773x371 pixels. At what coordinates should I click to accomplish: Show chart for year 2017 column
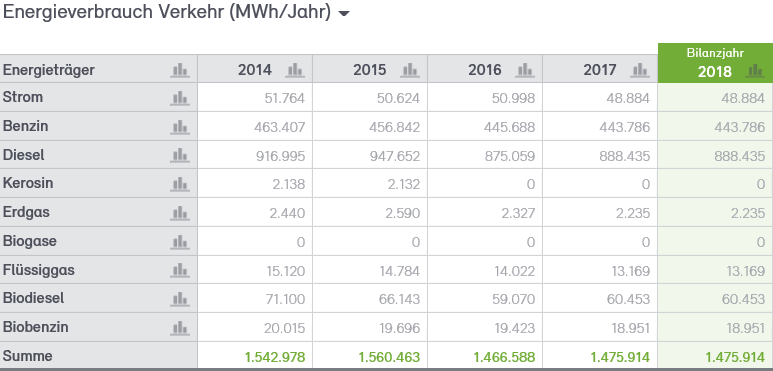(640, 70)
